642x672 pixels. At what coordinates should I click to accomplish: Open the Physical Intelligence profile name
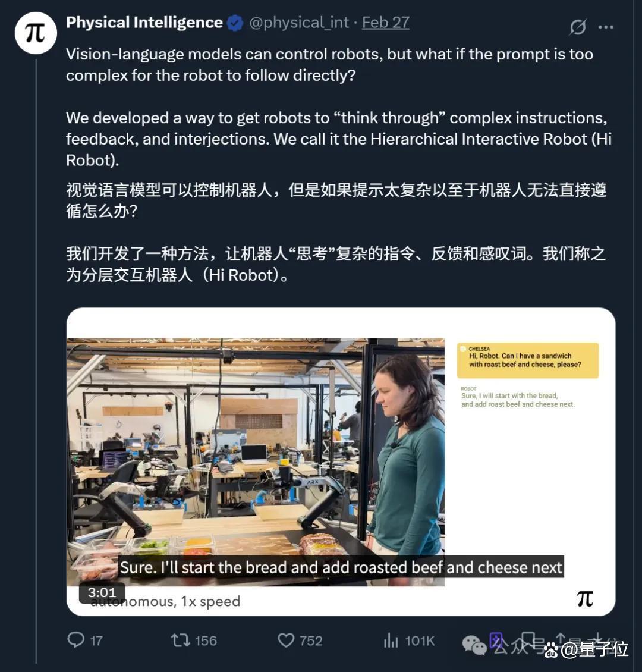(x=144, y=22)
